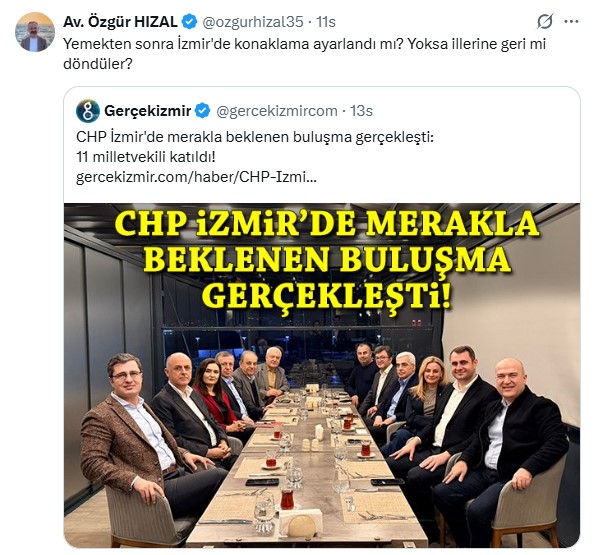
Task: Open the three-dot more options menu
Action: tap(571, 22)
